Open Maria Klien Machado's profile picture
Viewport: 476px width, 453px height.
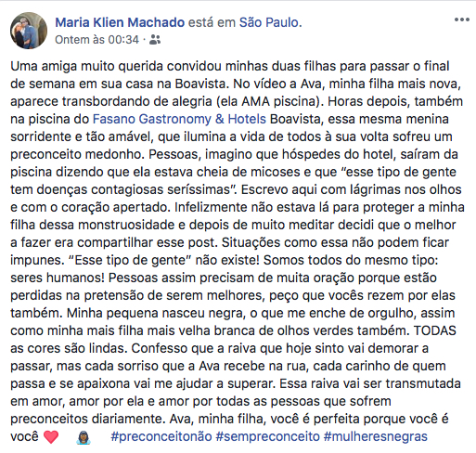coord(29,31)
